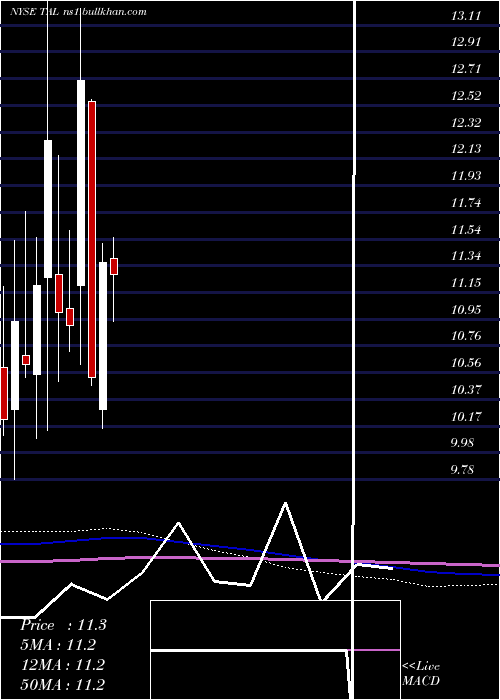
Task: Click the 50MA : 11.2 readout
Action: (x=63, y=685)
